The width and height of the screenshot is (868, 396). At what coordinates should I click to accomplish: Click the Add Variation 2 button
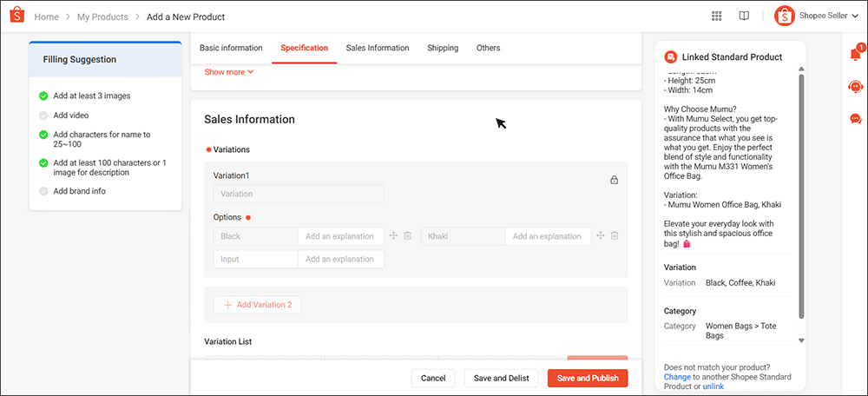[x=258, y=305]
